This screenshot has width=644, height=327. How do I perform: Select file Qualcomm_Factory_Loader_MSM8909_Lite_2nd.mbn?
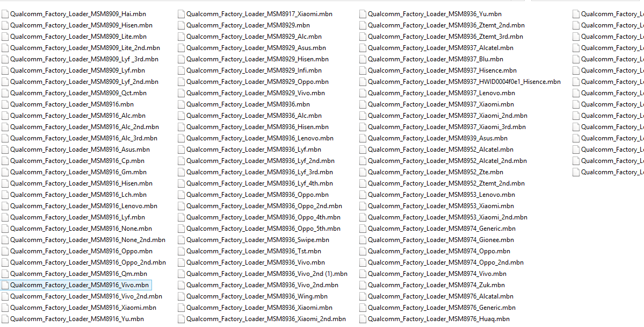[85, 48]
